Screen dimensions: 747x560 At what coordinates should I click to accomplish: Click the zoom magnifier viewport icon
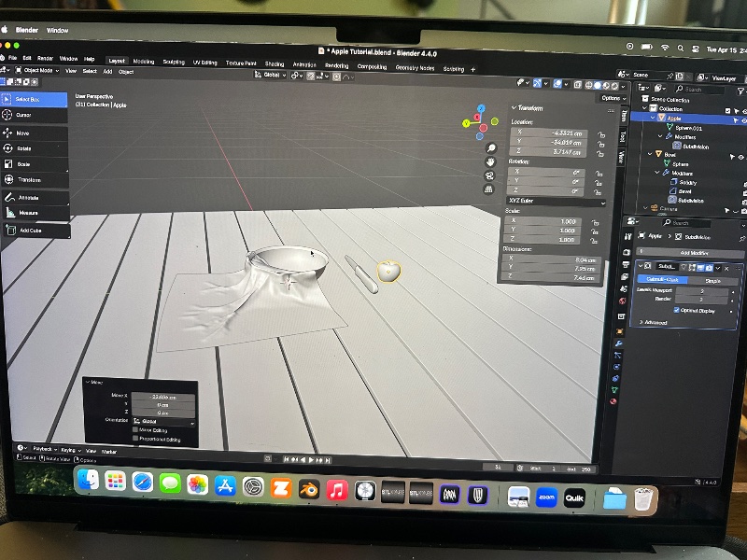491,147
